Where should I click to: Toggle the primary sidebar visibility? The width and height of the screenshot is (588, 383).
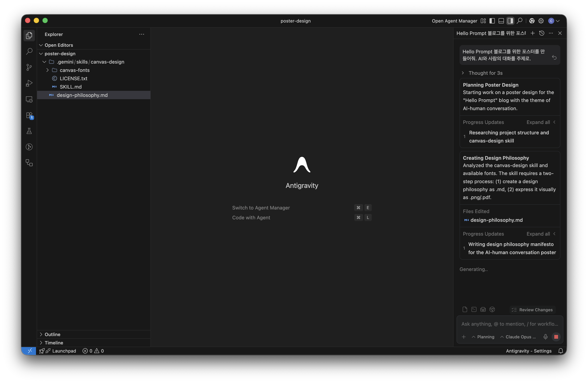(x=492, y=21)
